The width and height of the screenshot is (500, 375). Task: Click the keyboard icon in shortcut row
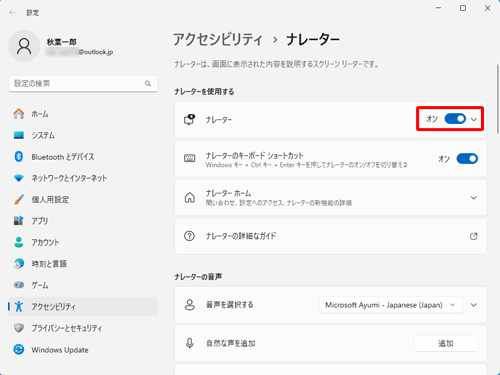click(x=190, y=158)
